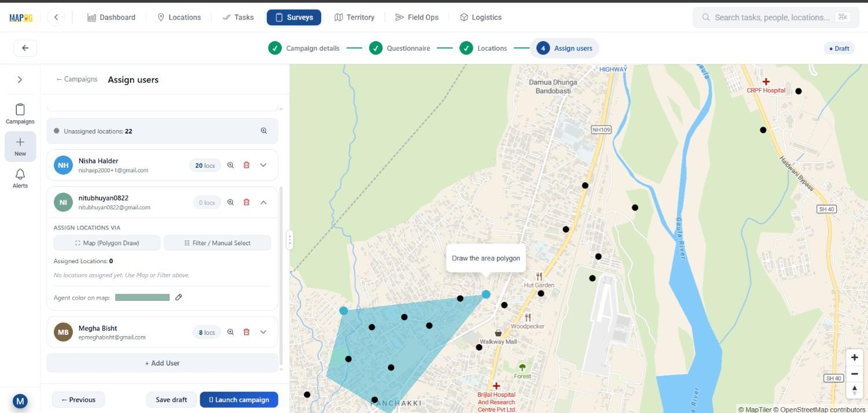
Task: Select the Surveys tab
Action: click(294, 17)
